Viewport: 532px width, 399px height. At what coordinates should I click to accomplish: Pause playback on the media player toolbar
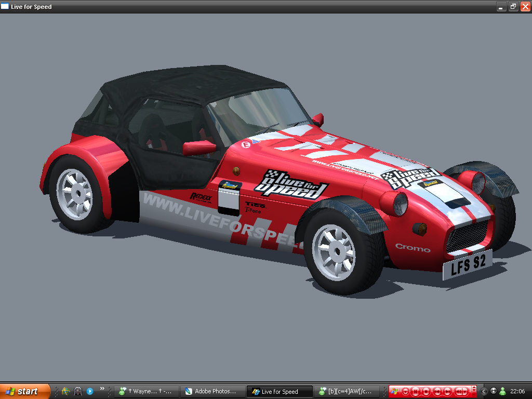415,392
